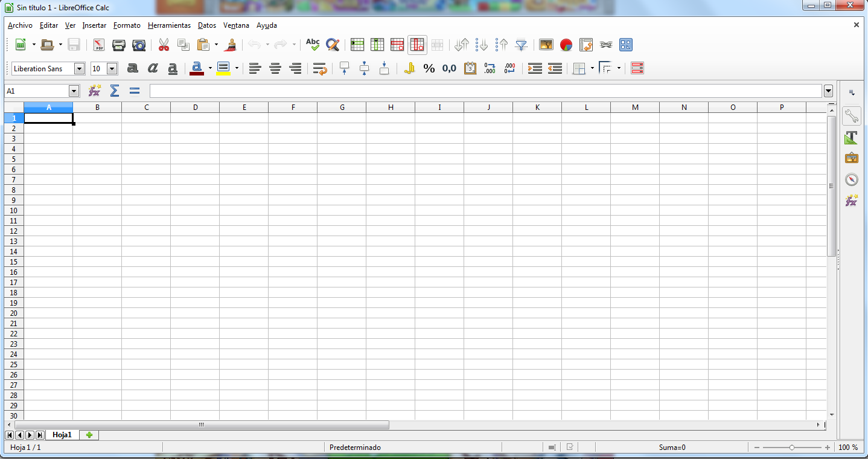Open the AutoFilter funnel icon

pyautogui.click(x=522, y=45)
